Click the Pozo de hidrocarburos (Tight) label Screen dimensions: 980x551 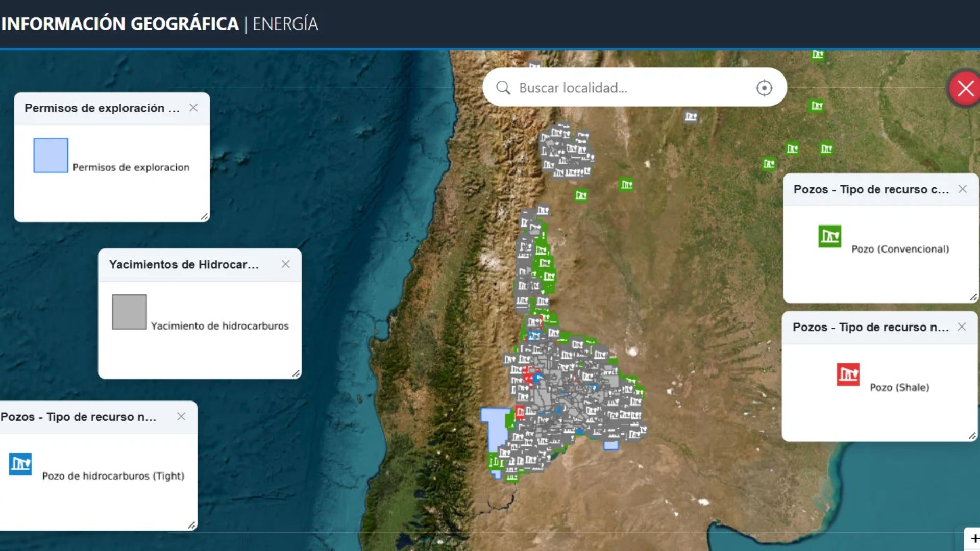click(113, 476)
